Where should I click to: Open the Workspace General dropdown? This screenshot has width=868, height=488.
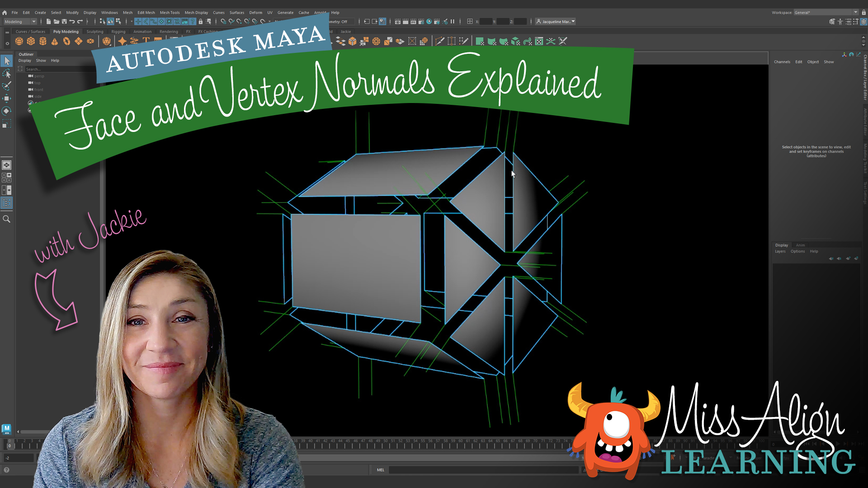pyautogui.click(x=826, y=13)
